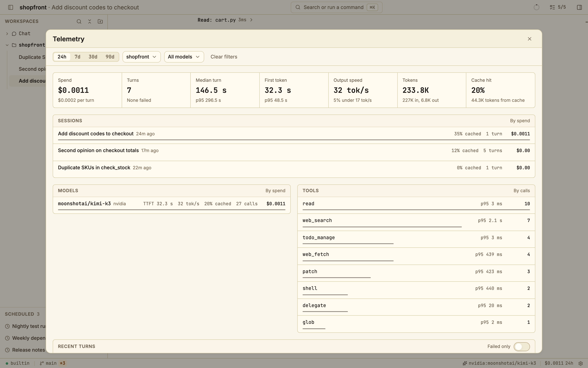Open the shopfront workspace filter dropdown
Screen dimensions: 588x368
(x=141, y=57)
